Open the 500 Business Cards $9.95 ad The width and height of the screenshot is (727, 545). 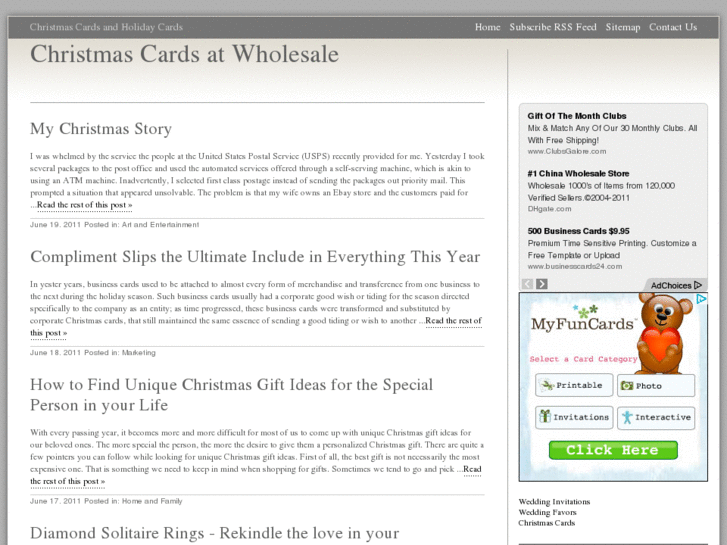(x=578, y=231)
